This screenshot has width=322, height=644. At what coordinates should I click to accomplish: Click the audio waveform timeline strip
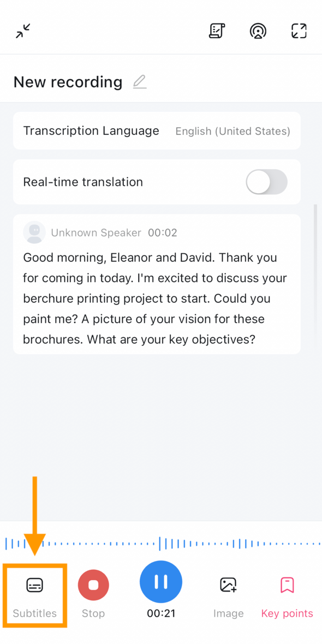(x=161, y=544)
